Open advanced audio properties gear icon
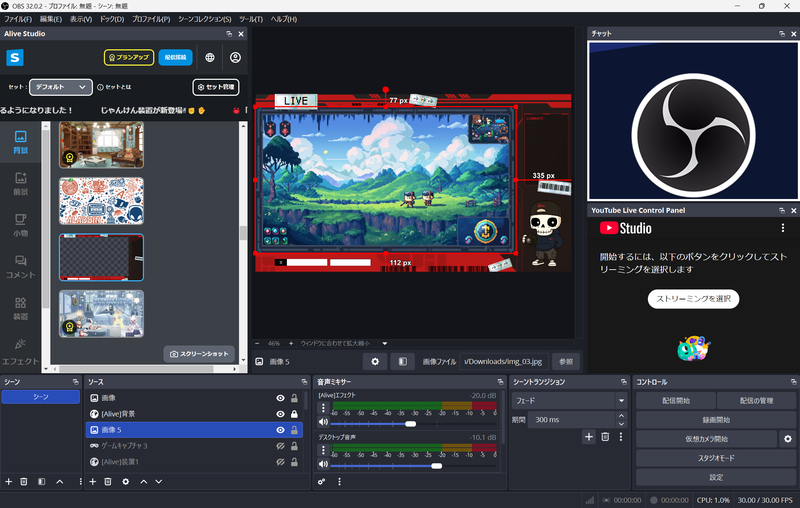800x508 pixels. [321, 481]
